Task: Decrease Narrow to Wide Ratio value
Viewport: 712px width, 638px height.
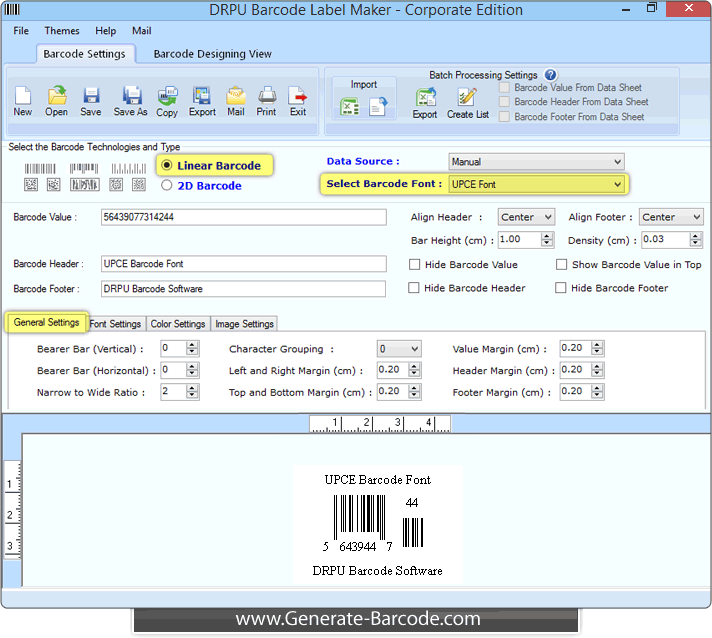Action: tap(192, 396)
